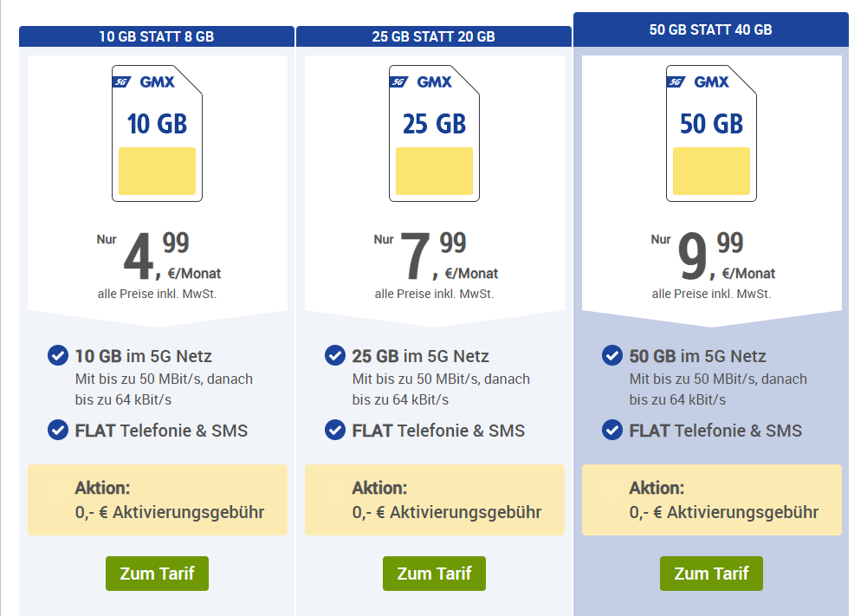Click the 9,99 €/Monat price
This screenshot has width=867, height=616.
click(x=713, y=257)
